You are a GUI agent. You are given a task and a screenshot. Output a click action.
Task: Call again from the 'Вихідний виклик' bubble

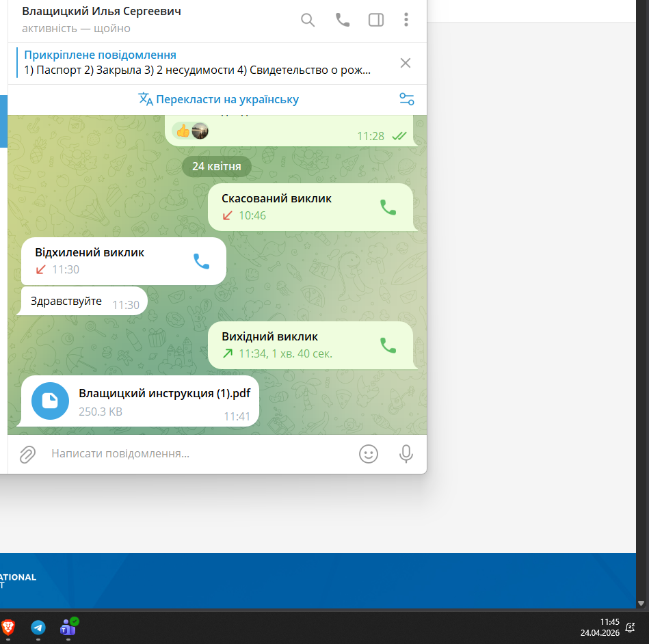[388, 345]
